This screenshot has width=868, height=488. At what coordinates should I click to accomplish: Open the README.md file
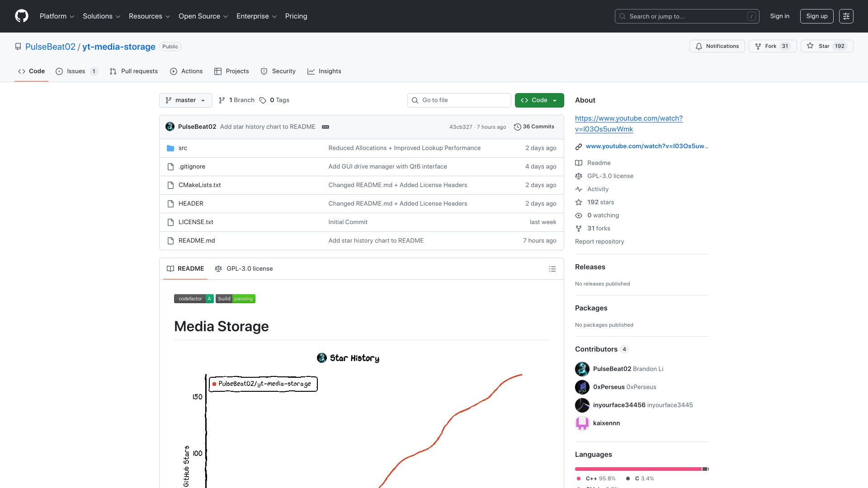[197, 241]
